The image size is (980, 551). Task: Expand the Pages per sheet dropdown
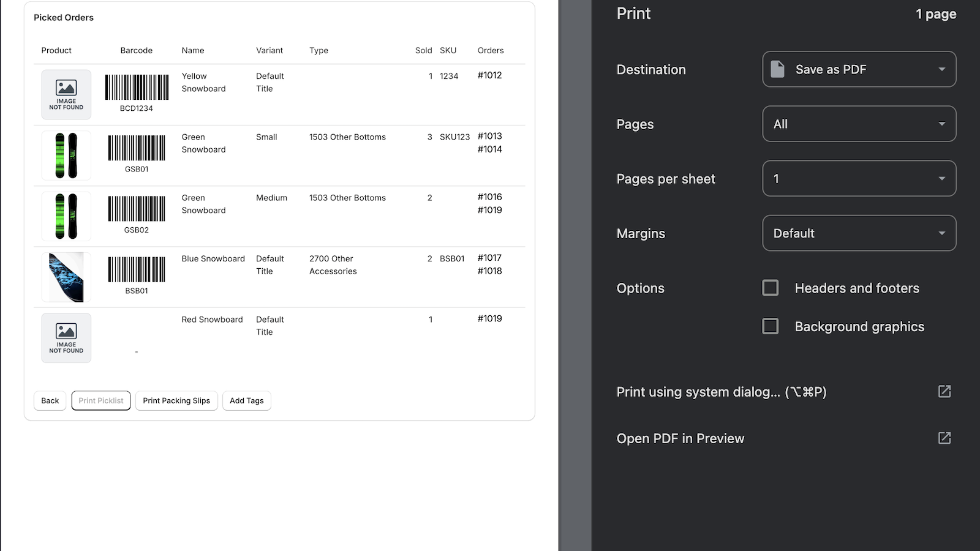click(x=858, y=178)
